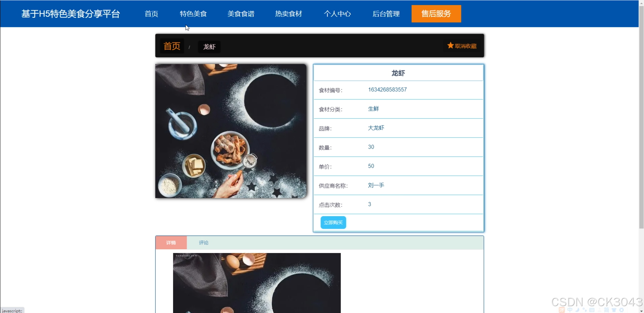This screenshot has height=313, width=644.
Task: Click the 龙虾 breadcrumb item
Action: (209, 47)
